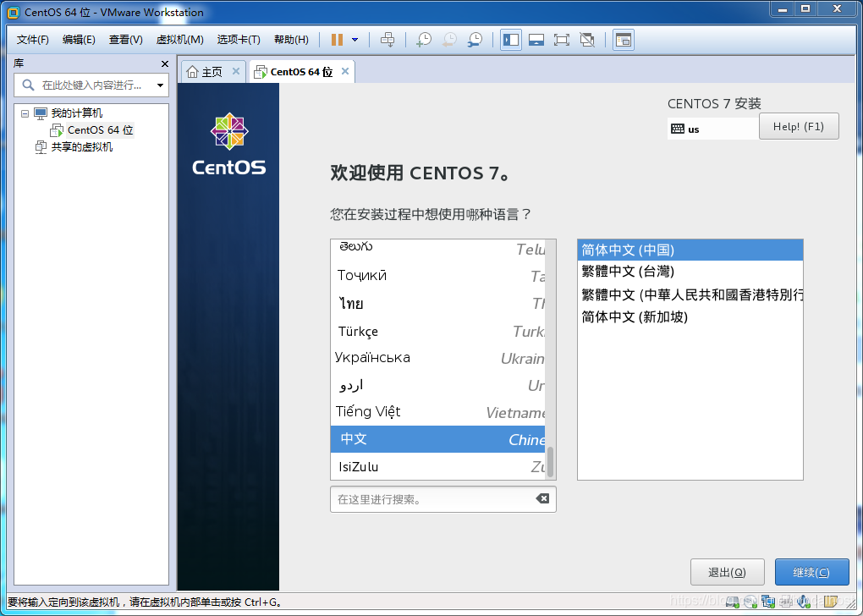The height and width of the screenshot is (616, 863).
Task: Click the network adapter status bar icon
Action: coord(768,602)
